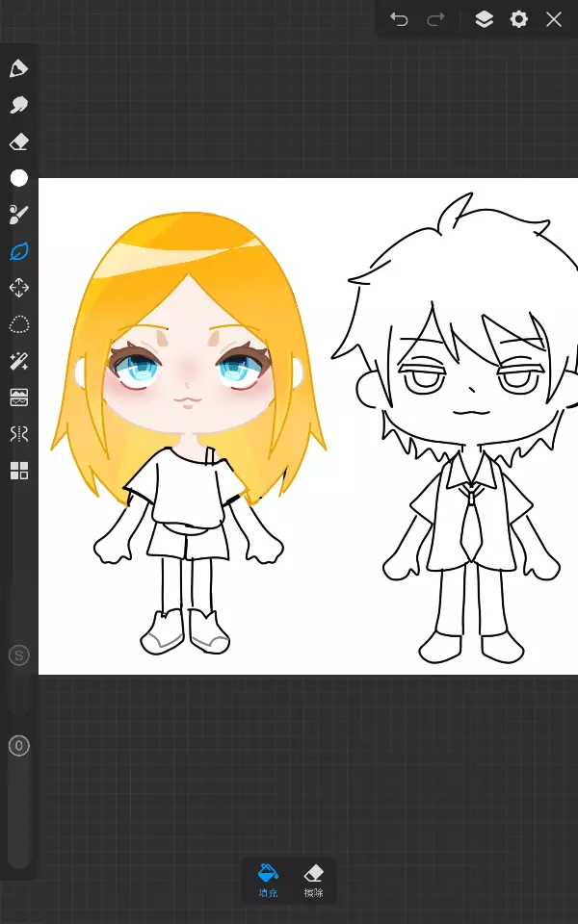Image resolution: width=578 pixels, height=924 pixels.
Task: Open the image adjustments tool
Action: pyautogui.click(x=19, y=398)
